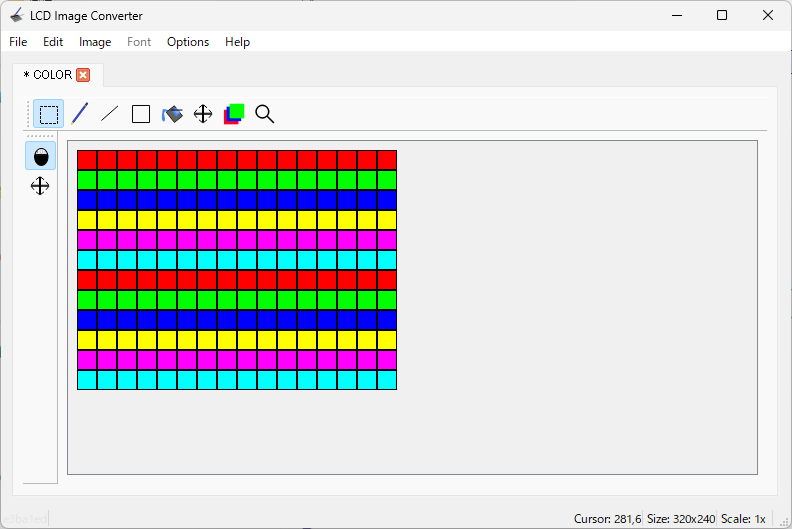Select the Fill bucket tool
Screen dimensions: 792x529
click(172, 114)
